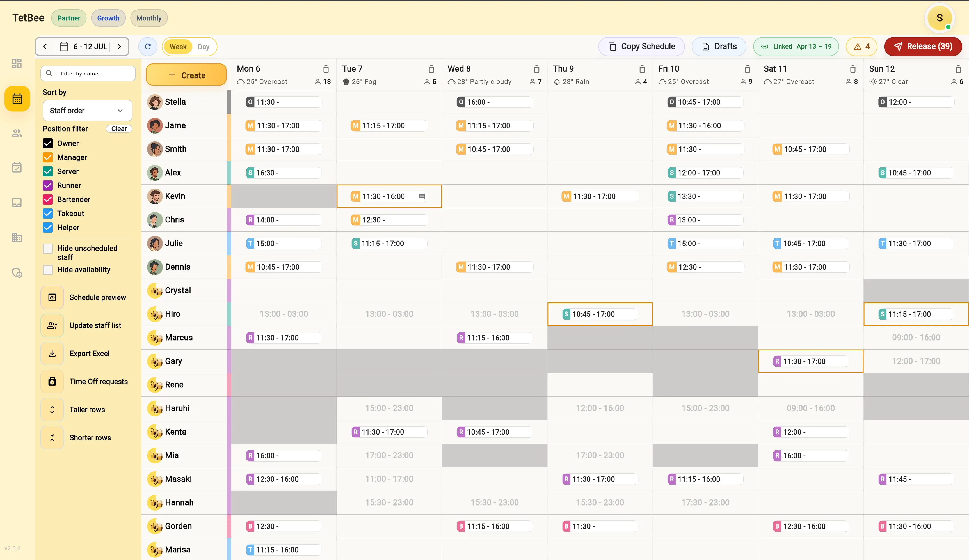969x560 pixels.
Task: Open Marisa's Monday 11:15 - 16:00 shift
Action: point(284,550)
